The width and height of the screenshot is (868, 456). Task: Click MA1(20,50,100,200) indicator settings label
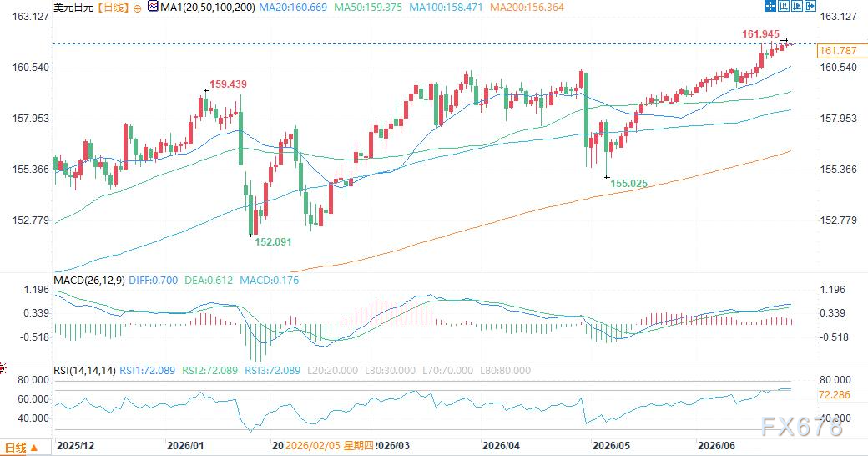tap(208, 8)
